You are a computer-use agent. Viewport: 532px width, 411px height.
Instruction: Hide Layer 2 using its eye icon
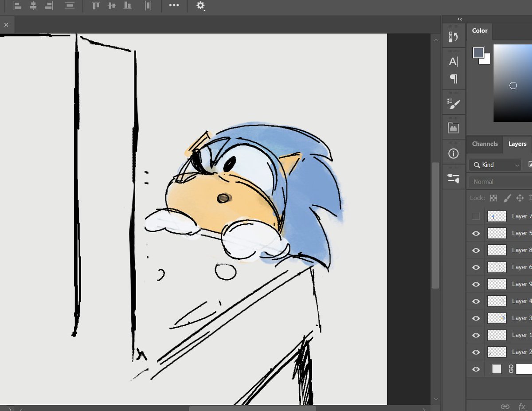tap(476, 352)
